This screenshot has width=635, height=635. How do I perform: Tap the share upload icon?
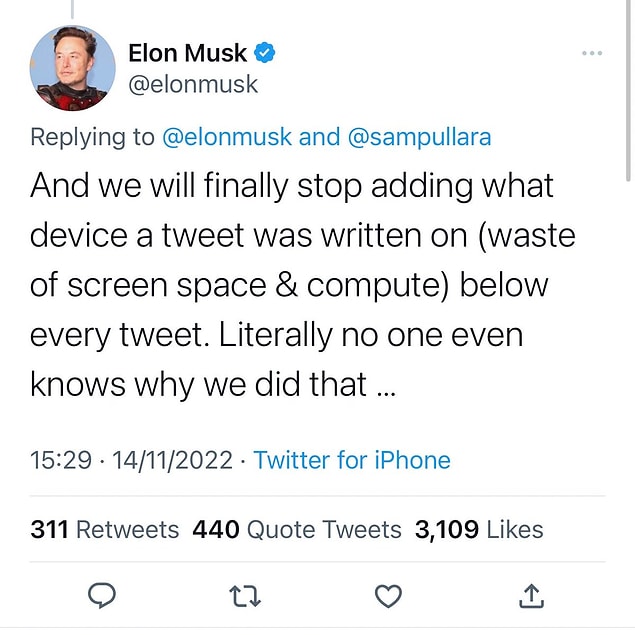coord(531,596)
